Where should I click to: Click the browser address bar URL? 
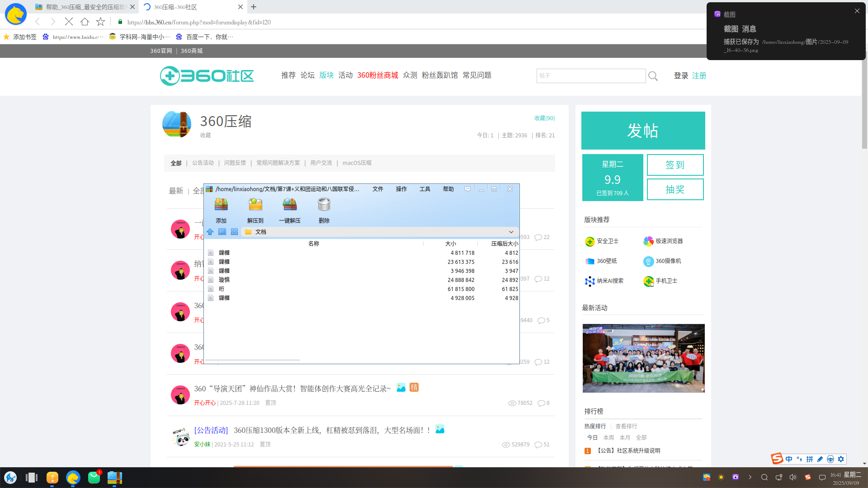click(199, 22)
